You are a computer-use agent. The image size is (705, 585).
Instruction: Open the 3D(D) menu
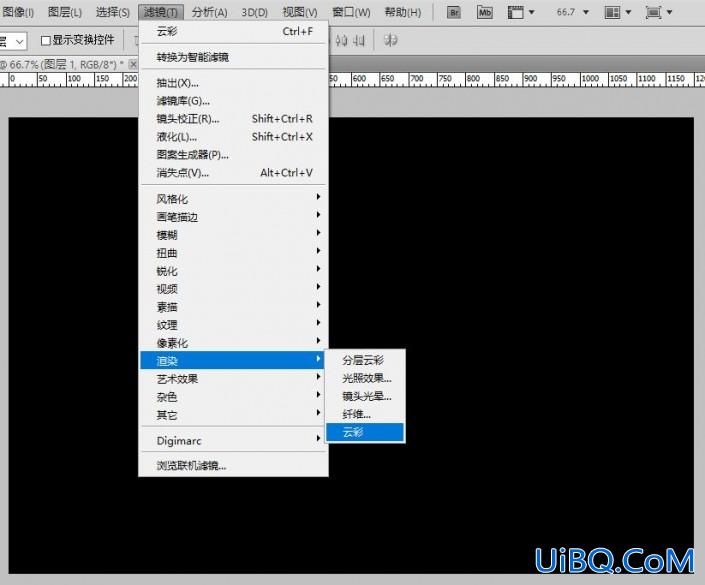tap(254, 12)
